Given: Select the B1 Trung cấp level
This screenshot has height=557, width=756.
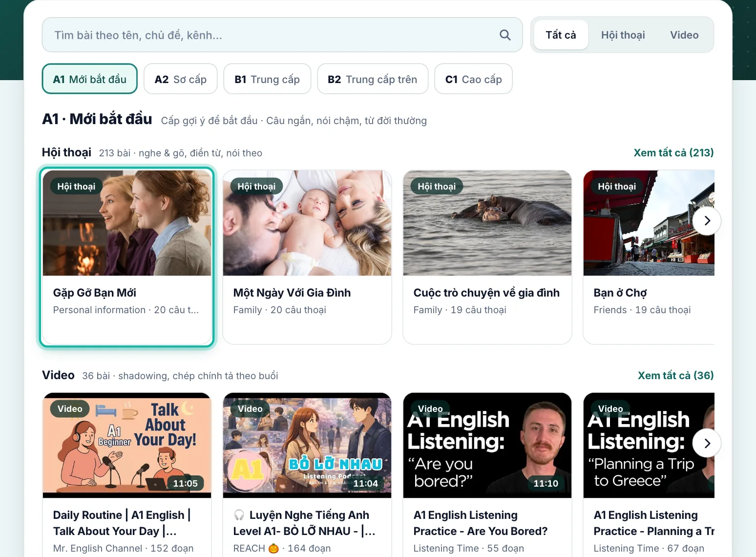Looking at the screenshot, I should pos(267,79).
